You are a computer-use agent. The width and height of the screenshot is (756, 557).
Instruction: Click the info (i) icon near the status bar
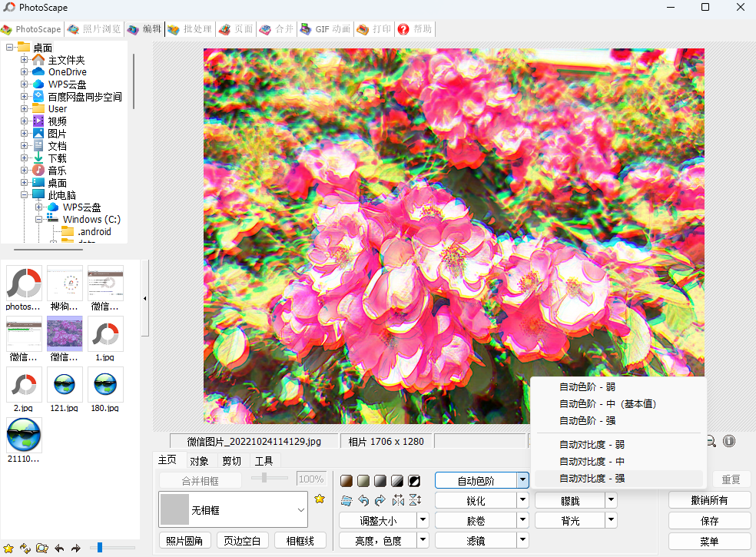728,441
